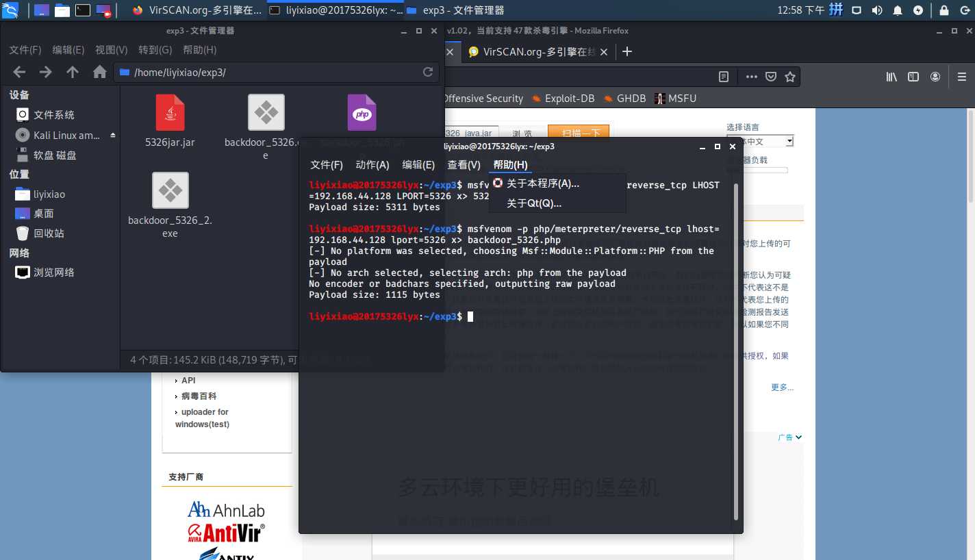Go back in file manager
The width and height of the screenshot is (975, 560).
click(x=19, y=72)
